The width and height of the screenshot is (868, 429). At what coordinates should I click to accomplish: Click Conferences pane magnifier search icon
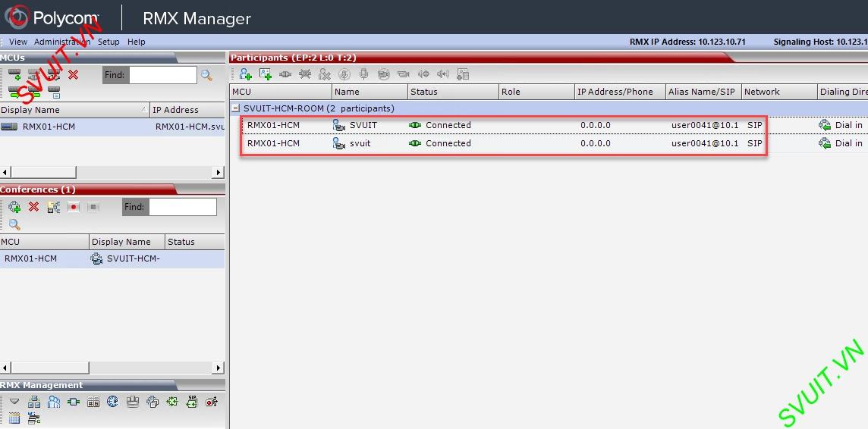coord(14,224)
